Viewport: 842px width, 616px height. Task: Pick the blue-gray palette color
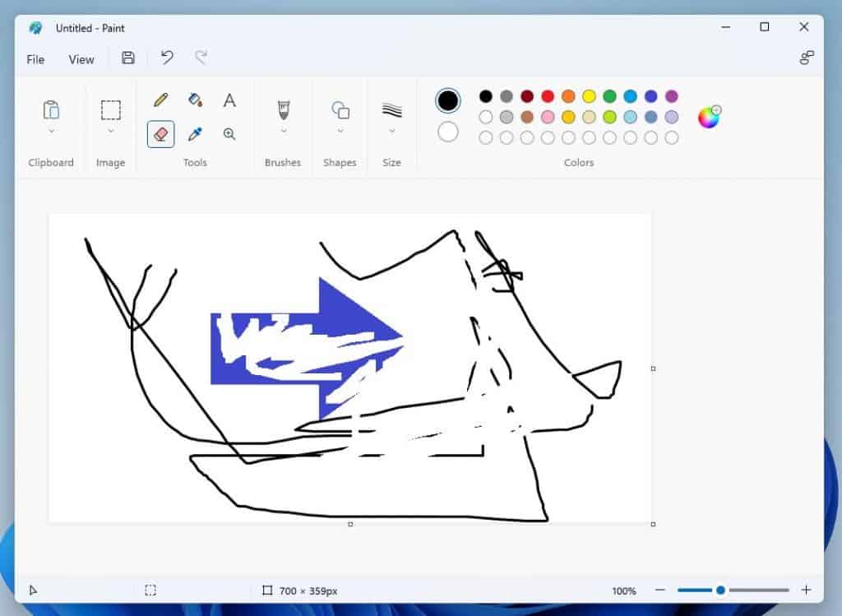point(651,117)
